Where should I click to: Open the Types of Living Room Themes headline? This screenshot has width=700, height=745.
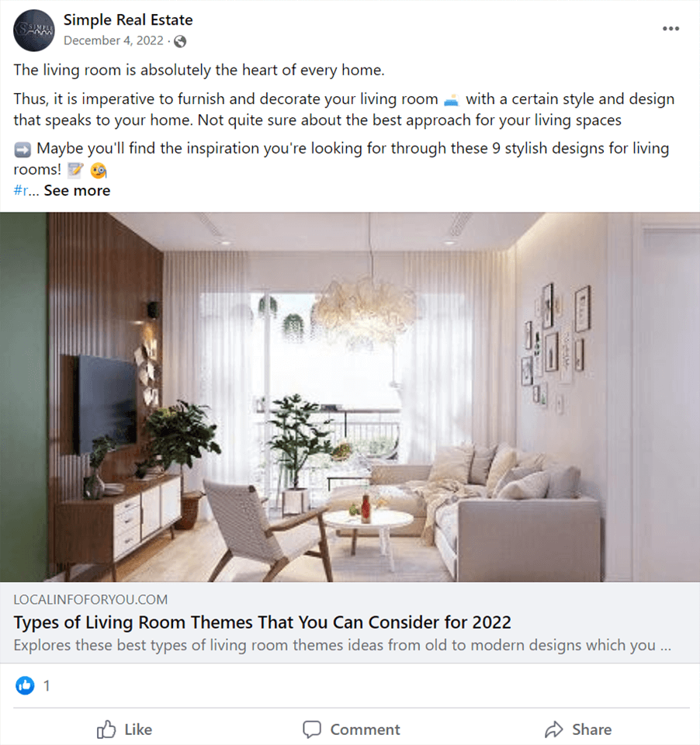click(x=262, y=622)
